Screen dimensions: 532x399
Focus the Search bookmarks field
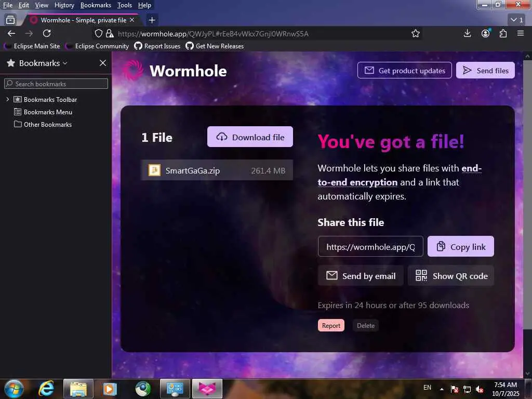point(56,84)
